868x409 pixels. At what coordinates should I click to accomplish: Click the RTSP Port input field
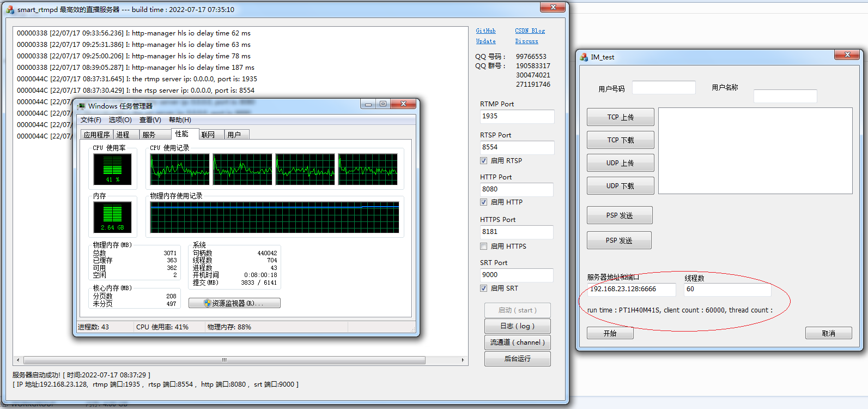517,148
